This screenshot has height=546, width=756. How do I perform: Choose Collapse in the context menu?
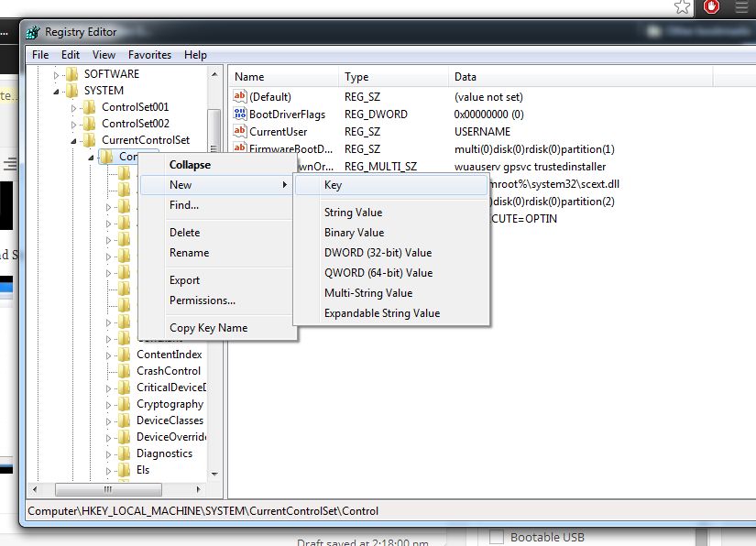pyautogui.click(x=217, y=165)
